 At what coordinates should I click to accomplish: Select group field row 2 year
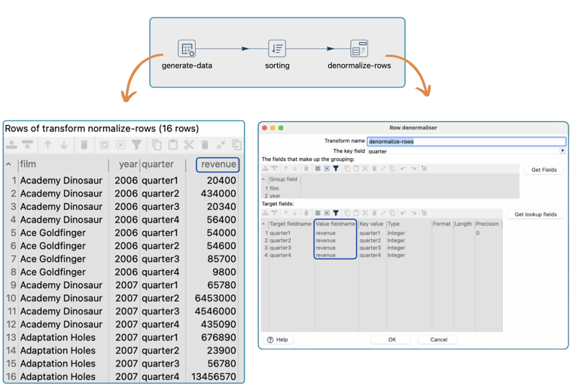[x=275, y=196]
